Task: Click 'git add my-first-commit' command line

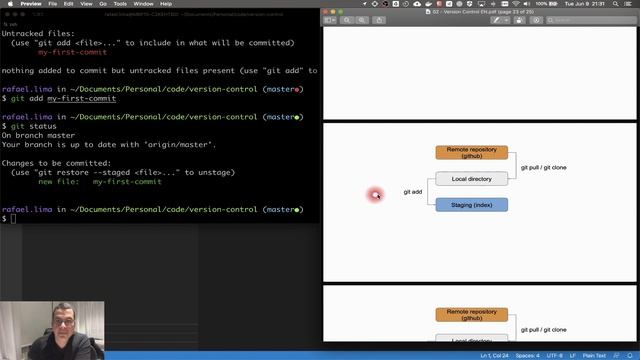Action: (x=59, y=98)
